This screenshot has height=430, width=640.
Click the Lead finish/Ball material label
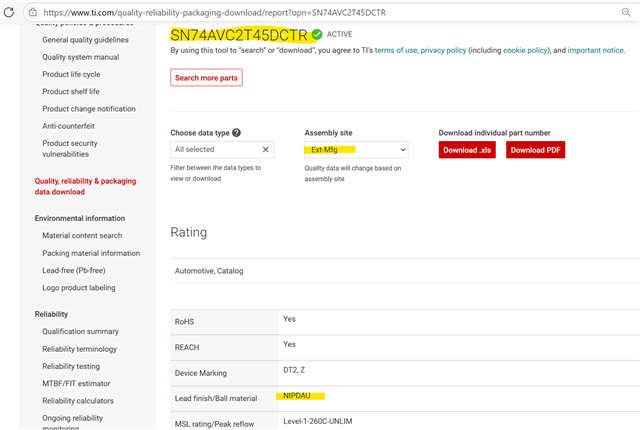coord(216,398)
